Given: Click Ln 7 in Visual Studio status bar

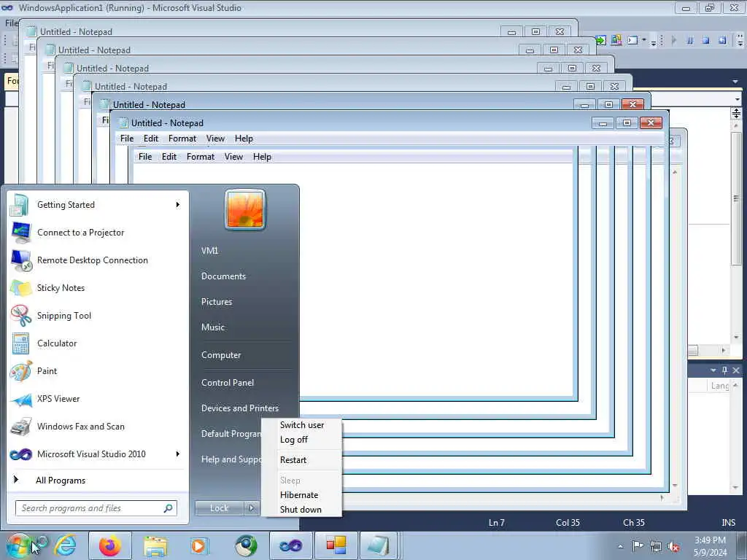Looking at the screenshot, I should point(496,522).
